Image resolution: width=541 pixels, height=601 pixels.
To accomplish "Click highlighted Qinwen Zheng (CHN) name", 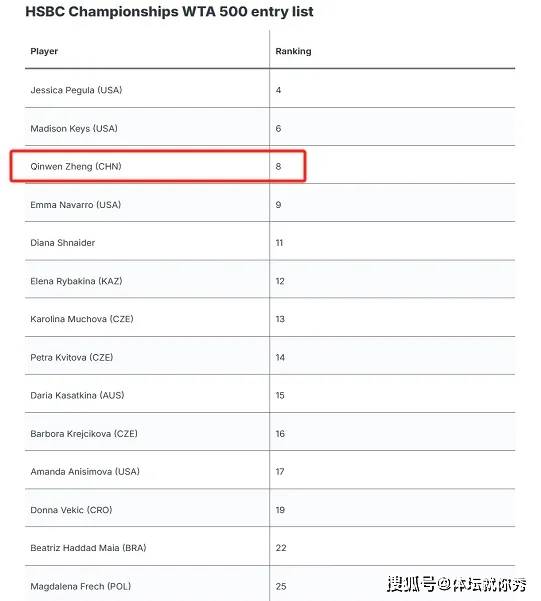I will [x=76, y=166].
